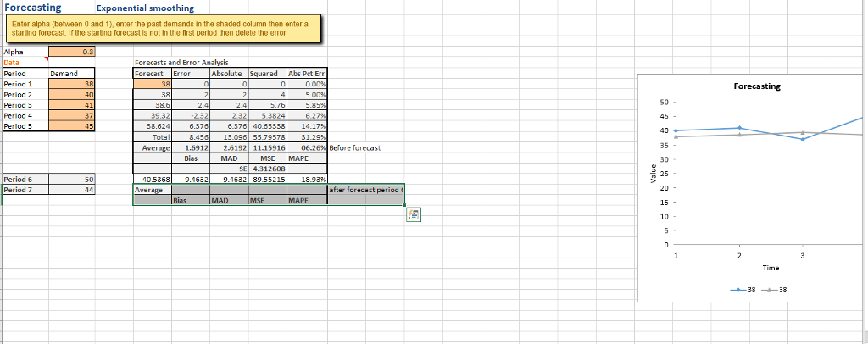Select forecast value 38.624
The height and width of the screenshot is (344, 868).
coord(153,126)
